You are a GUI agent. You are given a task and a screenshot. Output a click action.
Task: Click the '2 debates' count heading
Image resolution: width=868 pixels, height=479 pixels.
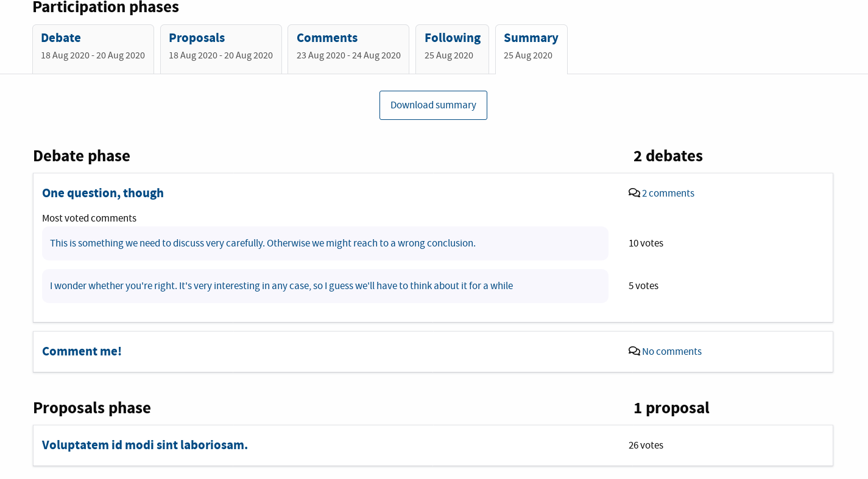[668, 156]
